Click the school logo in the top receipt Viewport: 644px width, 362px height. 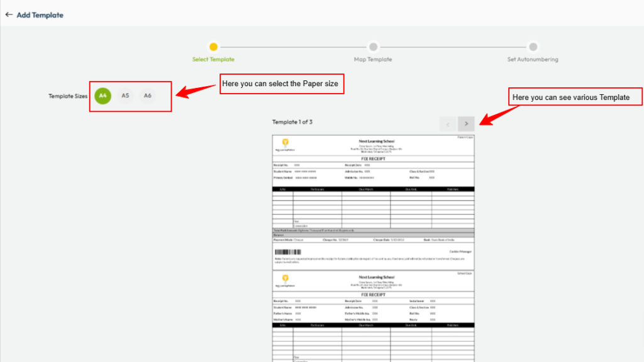coord(286,142)
